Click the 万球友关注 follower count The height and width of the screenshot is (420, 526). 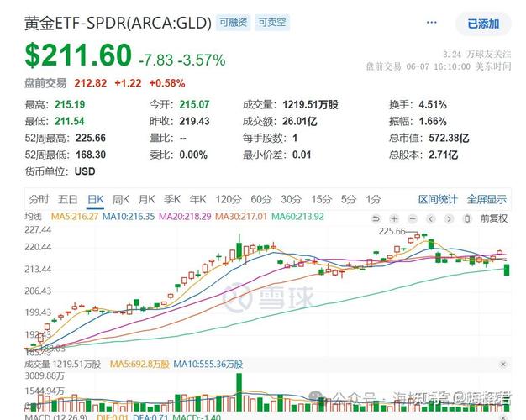point(477,55)
